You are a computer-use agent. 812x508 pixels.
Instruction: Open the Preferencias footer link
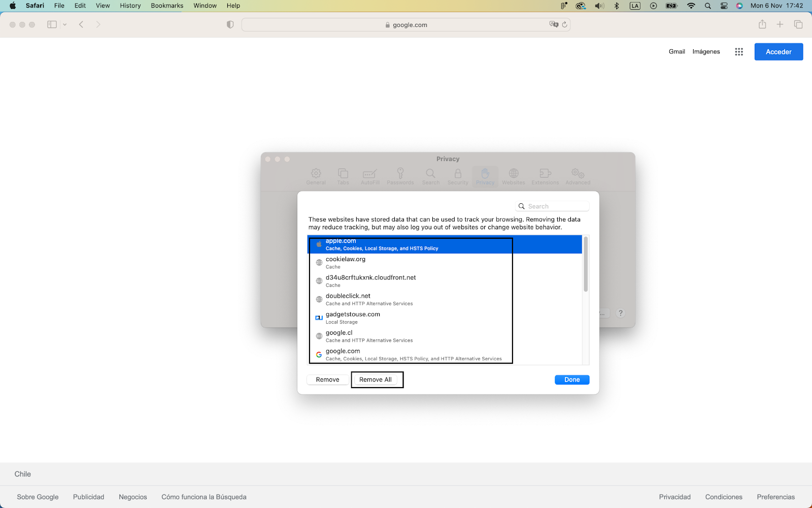click(775, 497)
